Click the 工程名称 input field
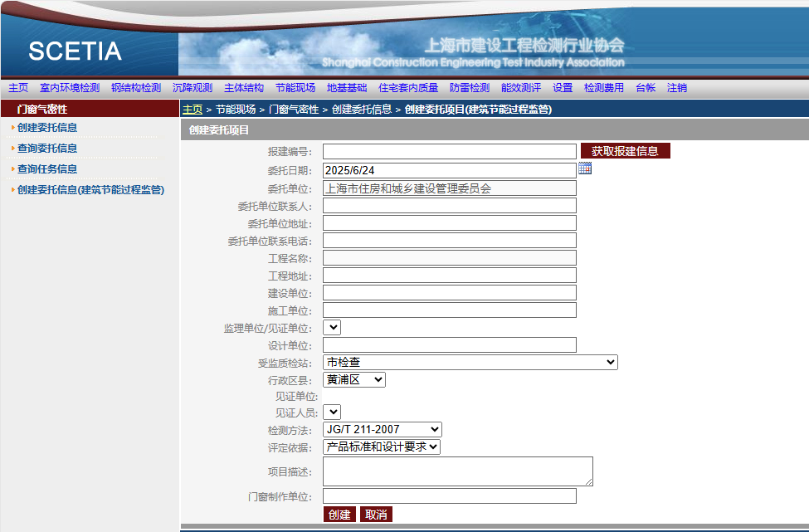This screenshot has width=809, height=532. point(449,258)
